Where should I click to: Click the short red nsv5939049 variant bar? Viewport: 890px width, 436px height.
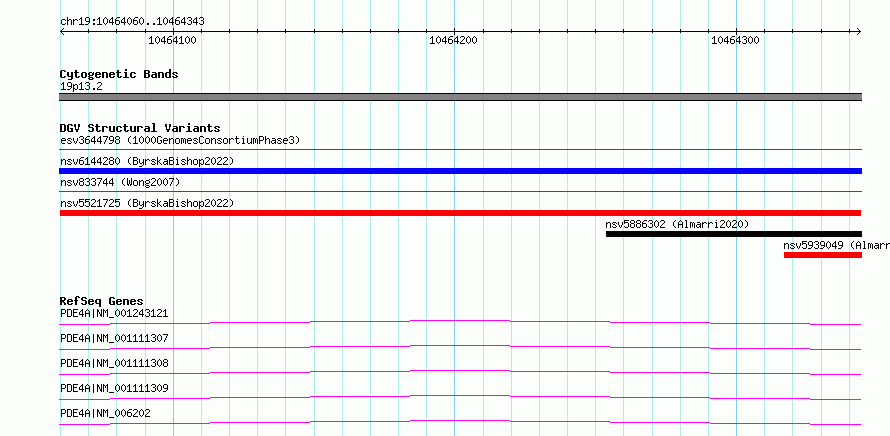[823, 255]
